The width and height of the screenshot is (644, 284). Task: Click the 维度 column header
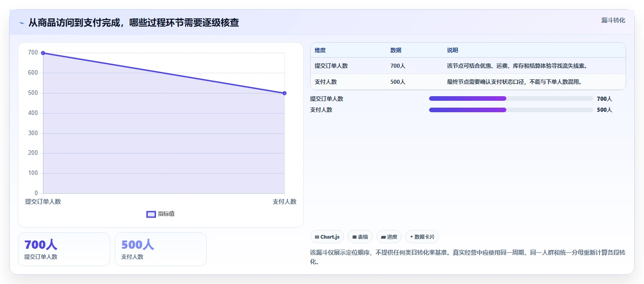click(320, 50)
